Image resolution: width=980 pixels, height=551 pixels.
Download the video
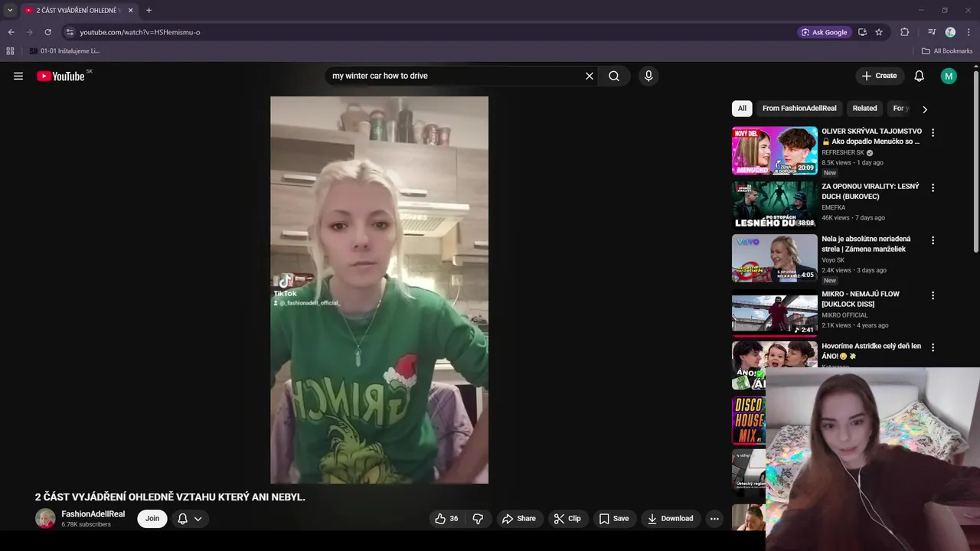click(x=670, y=518)
